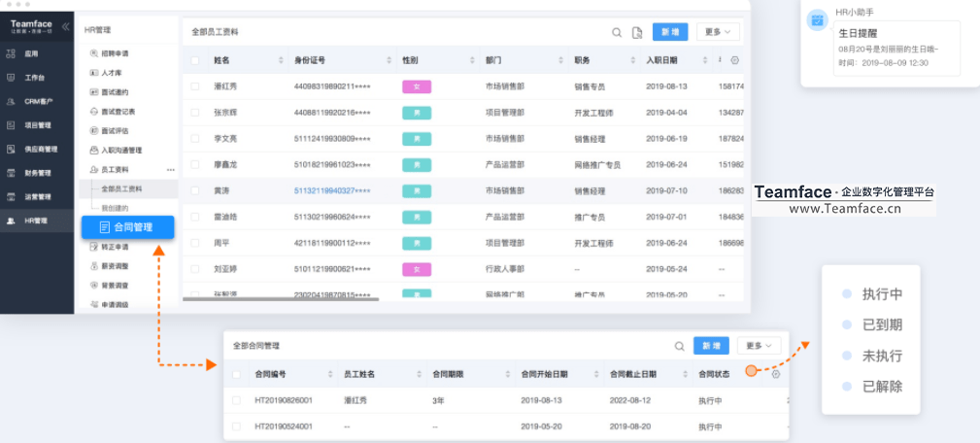Select HR管理 in the dark sidebar

[36, 221]
